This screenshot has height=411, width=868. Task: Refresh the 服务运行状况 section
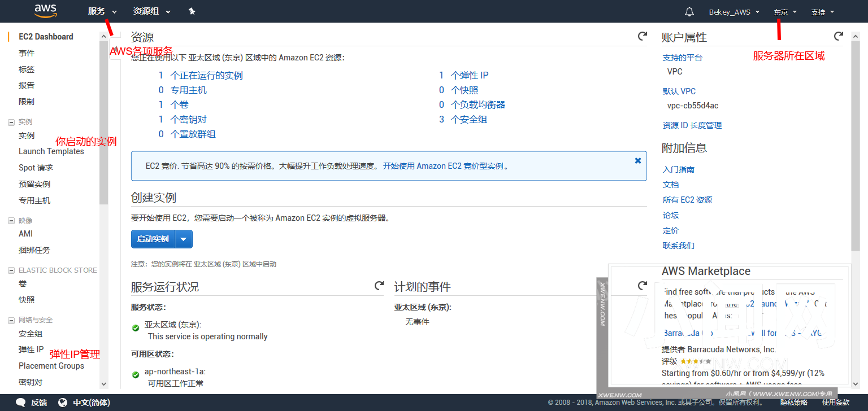click(x=379, y=286)
